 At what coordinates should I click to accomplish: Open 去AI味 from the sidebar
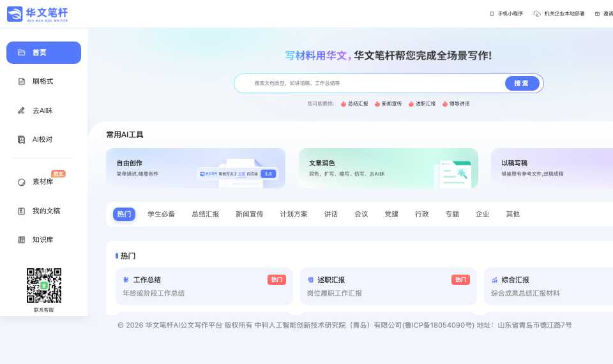click(x=43, y=110)
